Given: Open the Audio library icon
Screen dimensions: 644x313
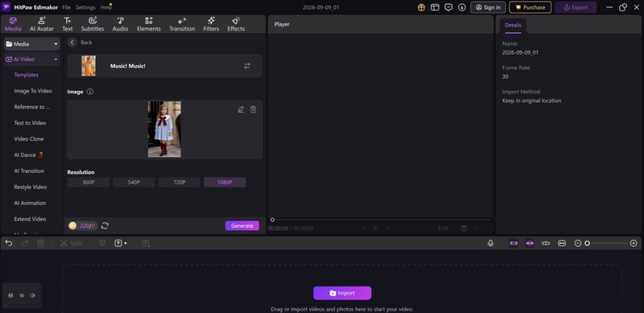Looking at the screenshot, I should (120, 21).
